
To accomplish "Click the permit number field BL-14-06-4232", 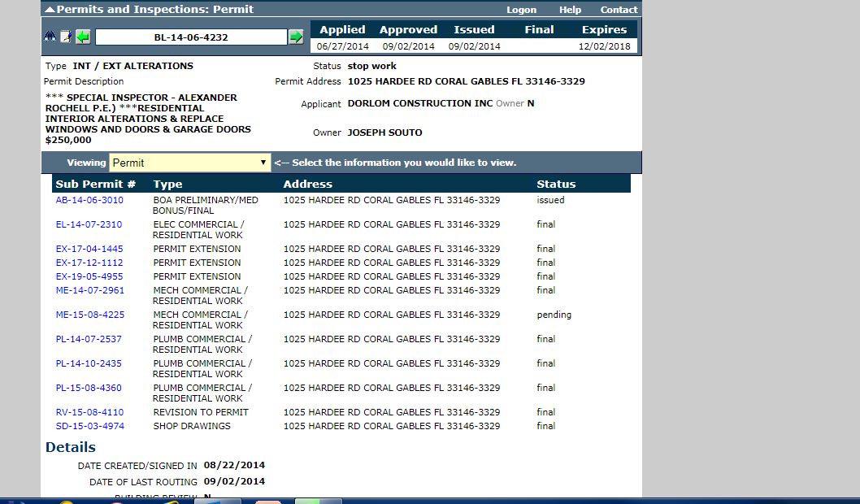I will point(191,37).
